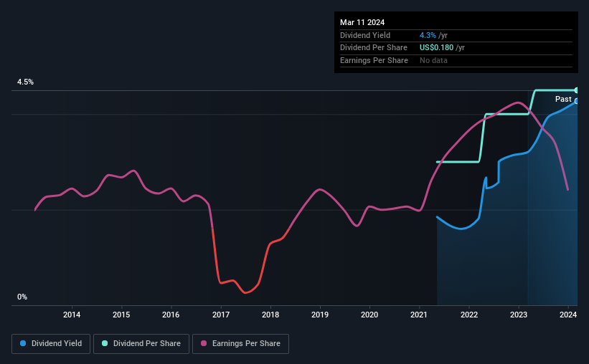Click the teal endpoint marker on Dividend Per Share line

[x=576, y=90]
